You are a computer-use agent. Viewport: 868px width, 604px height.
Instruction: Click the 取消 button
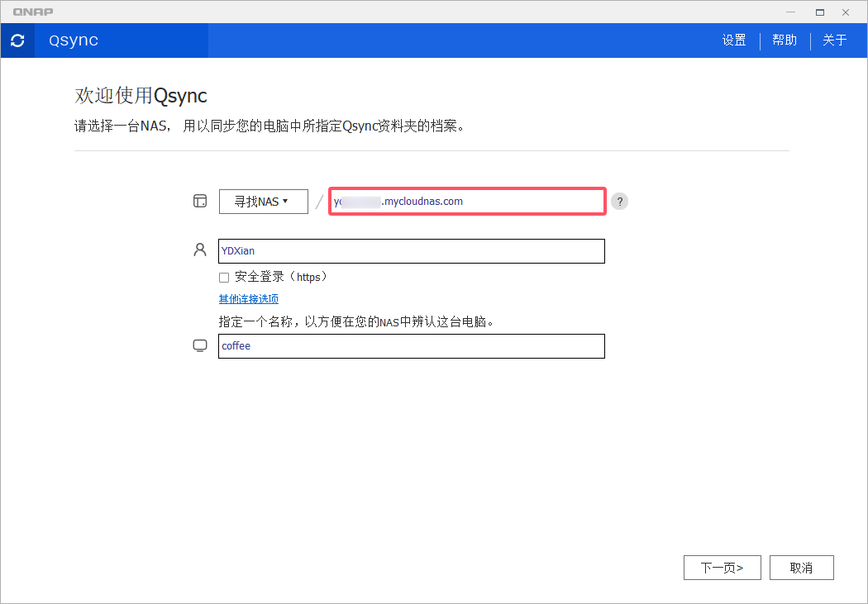(x=802, y=568)
